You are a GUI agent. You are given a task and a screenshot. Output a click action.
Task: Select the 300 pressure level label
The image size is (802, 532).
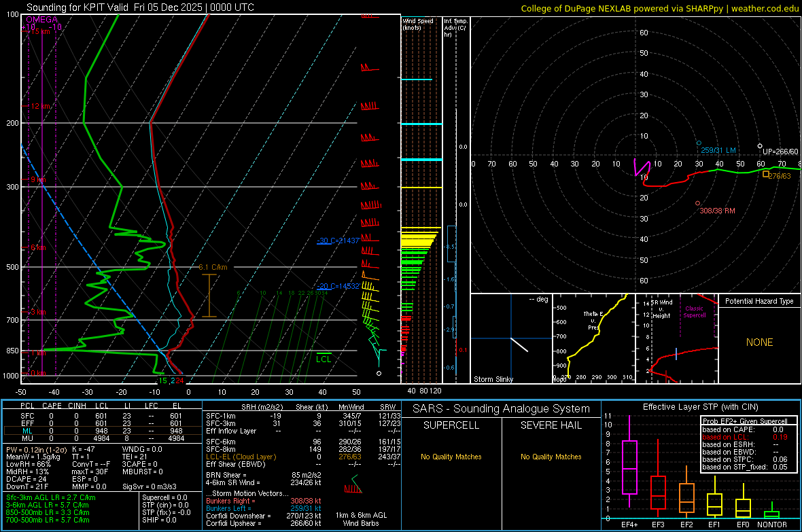coord(12,188)
